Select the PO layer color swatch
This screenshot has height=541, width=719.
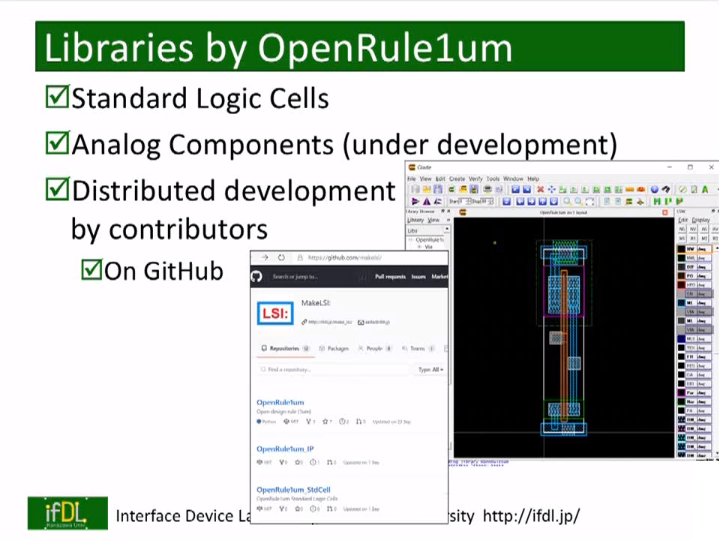[x=681, y=276]
